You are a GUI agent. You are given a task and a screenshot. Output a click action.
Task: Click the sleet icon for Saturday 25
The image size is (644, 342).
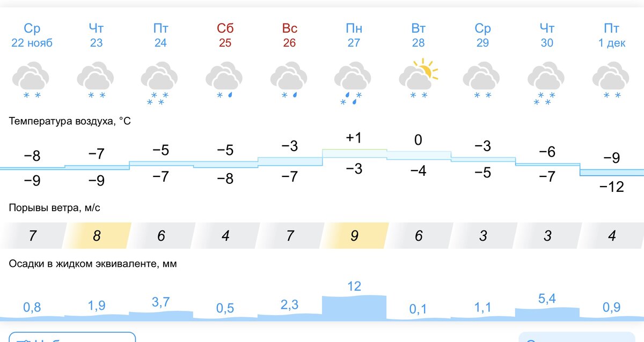point(225,81)
